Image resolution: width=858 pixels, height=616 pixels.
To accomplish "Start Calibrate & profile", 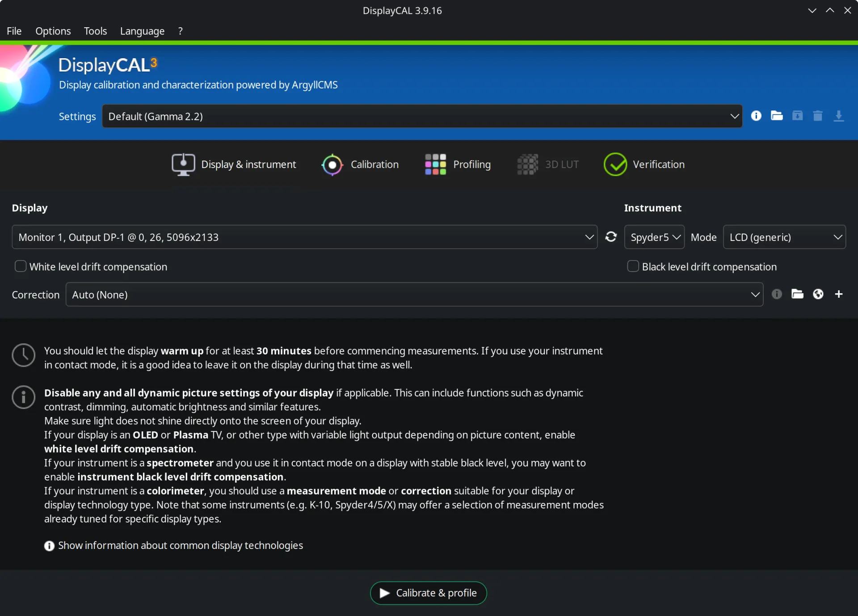I will [428, 593].
